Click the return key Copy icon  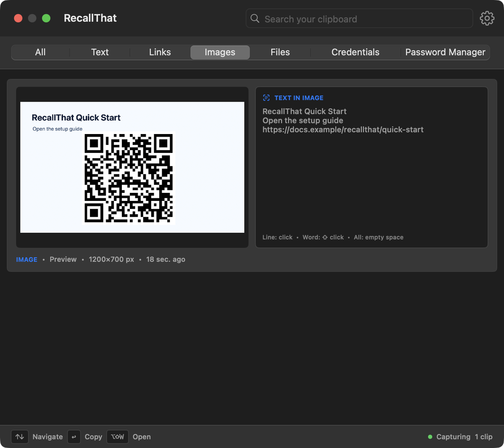[74, 437]
